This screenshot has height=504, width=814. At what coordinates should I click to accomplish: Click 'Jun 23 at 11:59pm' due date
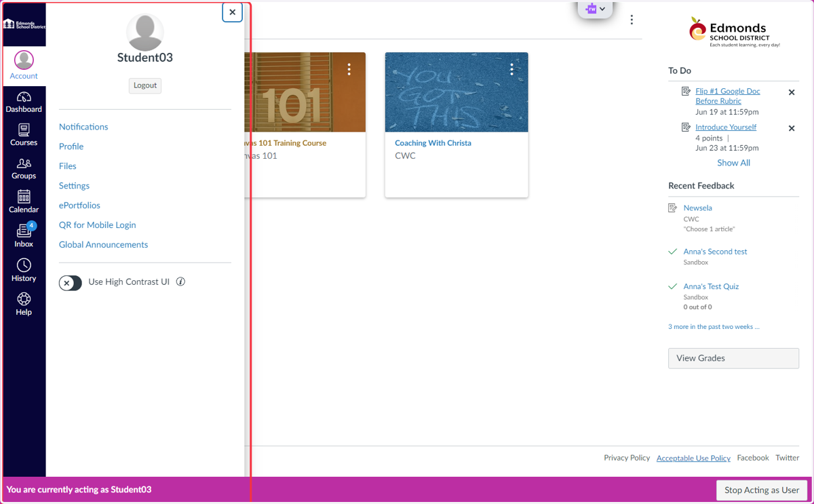(x=727, y=148)
